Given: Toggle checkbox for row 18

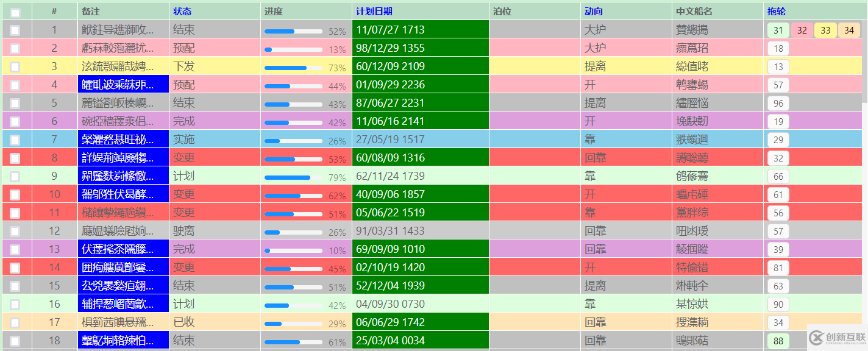Looking at the screenshot, I should 15,341.
